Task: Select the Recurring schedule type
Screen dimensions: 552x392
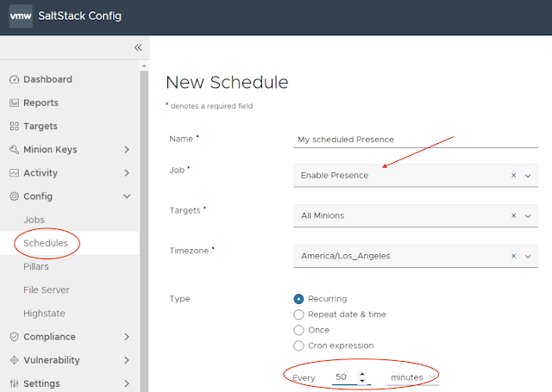Action: coord(299,299)
